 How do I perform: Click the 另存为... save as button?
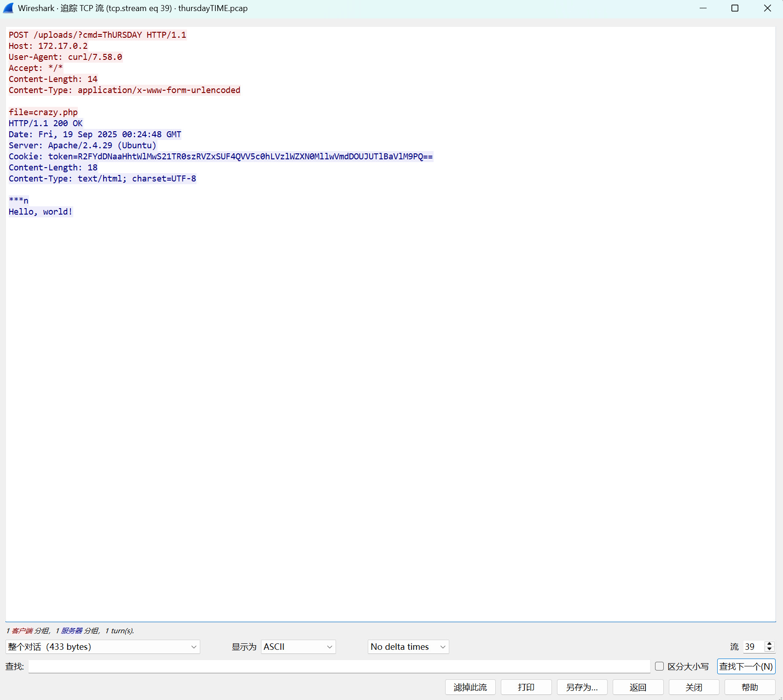coord(582,687)
